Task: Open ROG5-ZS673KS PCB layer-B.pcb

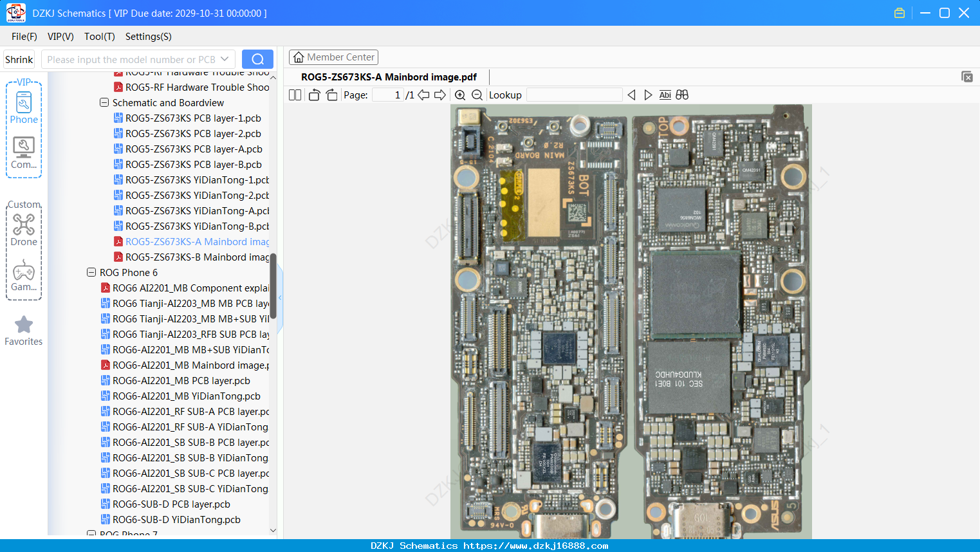Action: (x=193, y=165)
